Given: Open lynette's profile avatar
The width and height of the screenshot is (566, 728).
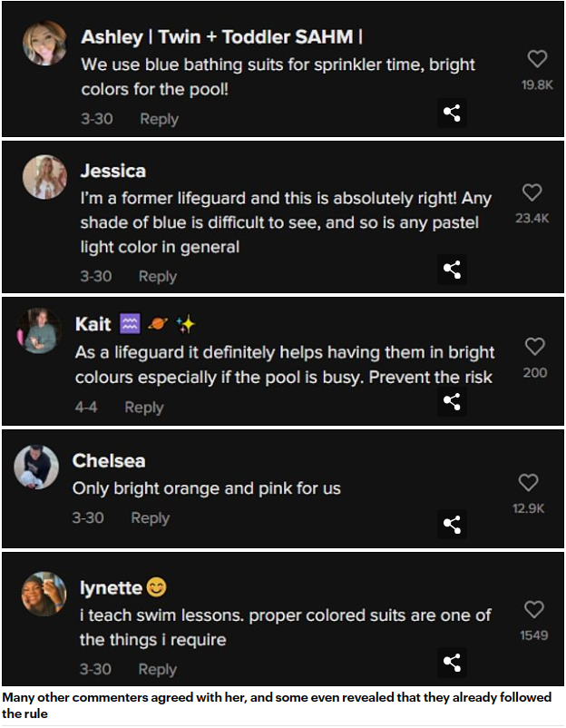Looking at the screenshot, I should pyautogui.click(x=44, y=595).
